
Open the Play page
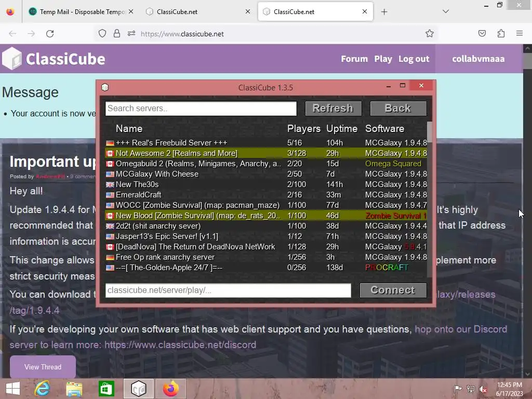pos(383,59)
